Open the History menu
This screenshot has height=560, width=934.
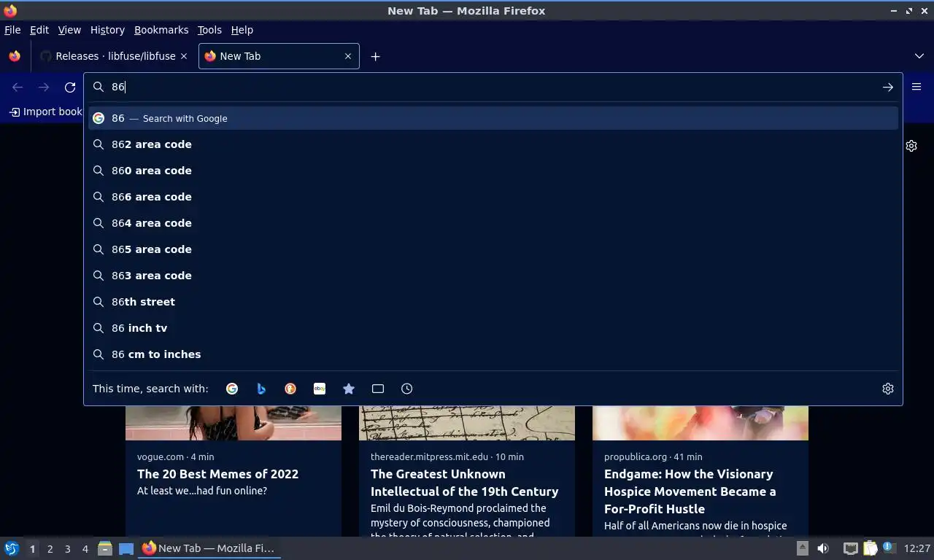(x=107, y=30)
